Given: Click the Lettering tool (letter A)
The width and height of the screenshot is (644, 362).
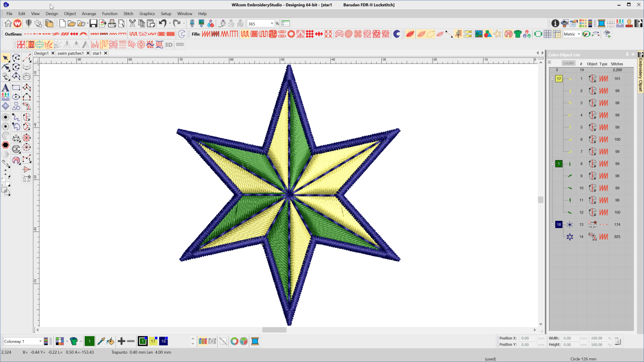Looking at the screenshot, I should (6, 87).
